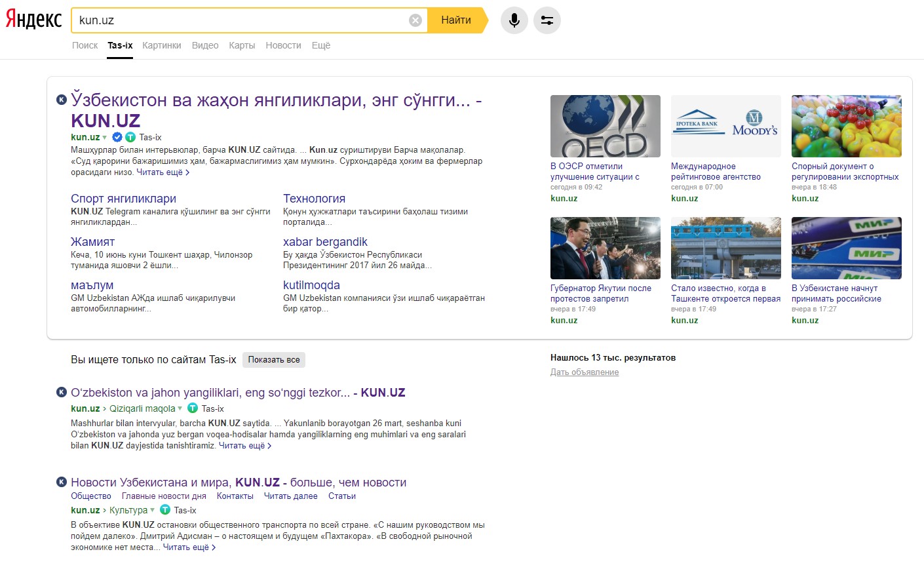This screenshot has height=573, width=924.
Task: Click the blue verified checkmark badge
Action: click(117, 137)
